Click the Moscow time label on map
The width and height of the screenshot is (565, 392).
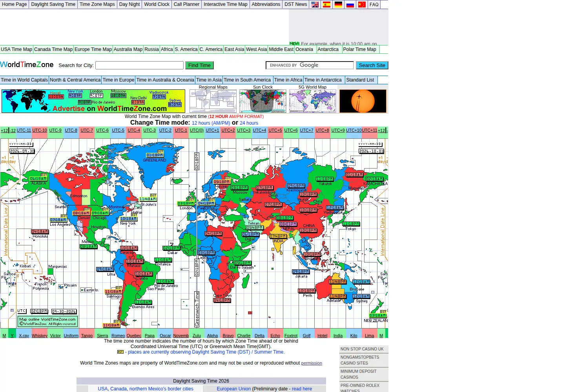239,188
